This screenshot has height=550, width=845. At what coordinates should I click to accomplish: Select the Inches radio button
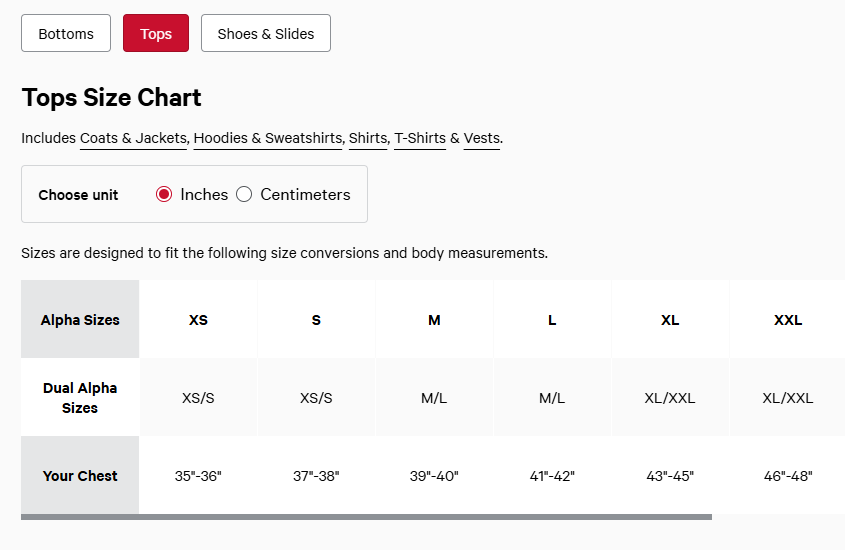165,195
